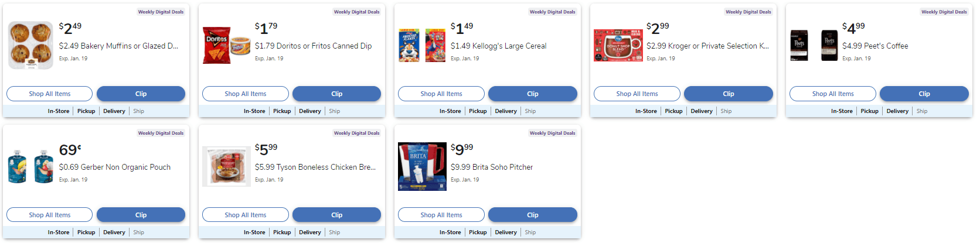Open the Kellogg's cereal boxes image
This screenshot has width=980, height=243.
422,45
